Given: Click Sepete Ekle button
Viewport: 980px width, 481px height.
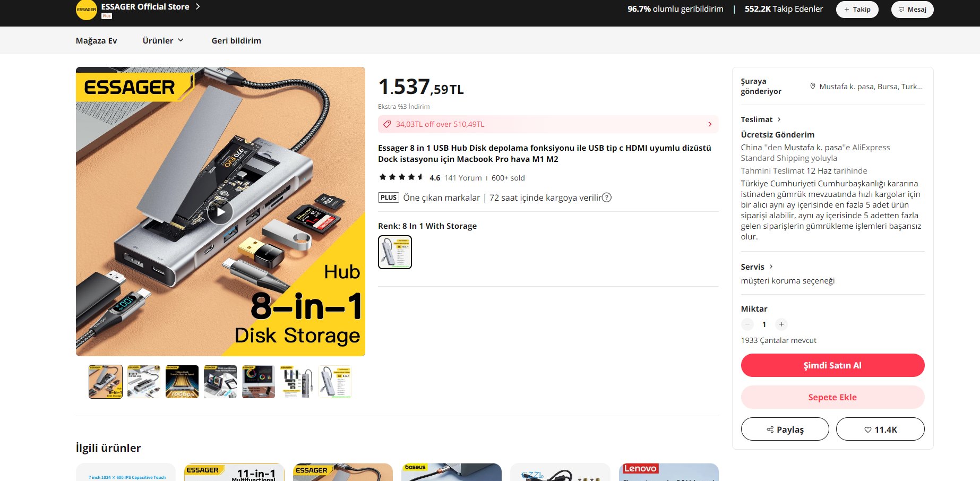Looking at the screenshot, I should pyautogui.click(x=832, y=397).
